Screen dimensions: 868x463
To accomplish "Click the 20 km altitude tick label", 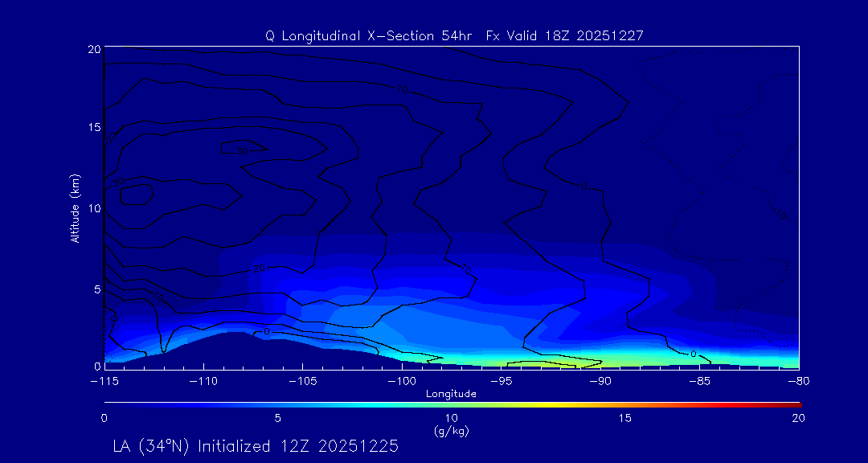I will [x=92, y=50].
